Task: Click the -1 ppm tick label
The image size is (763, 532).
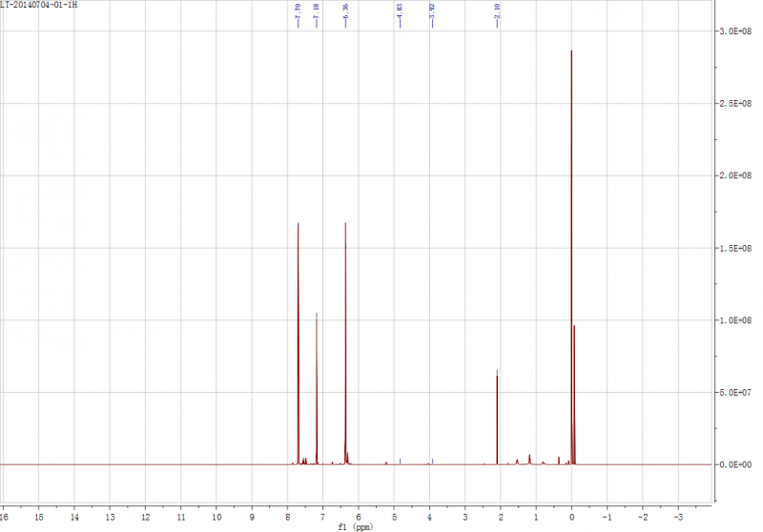Action: tap(607, 518)
